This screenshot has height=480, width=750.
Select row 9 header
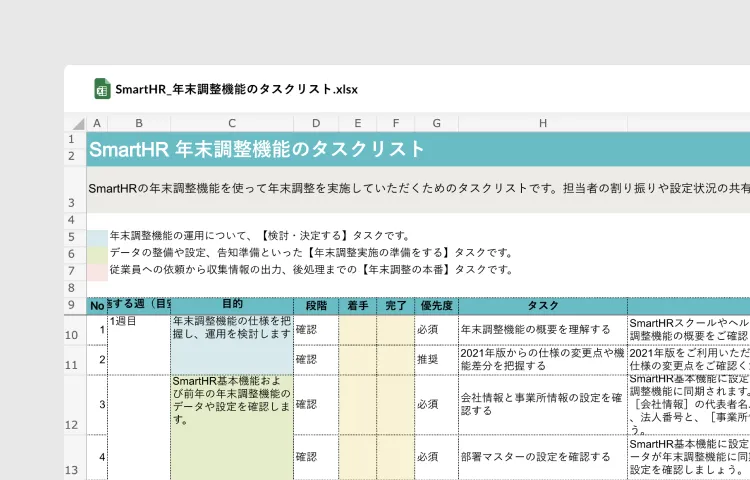[98, 305]
